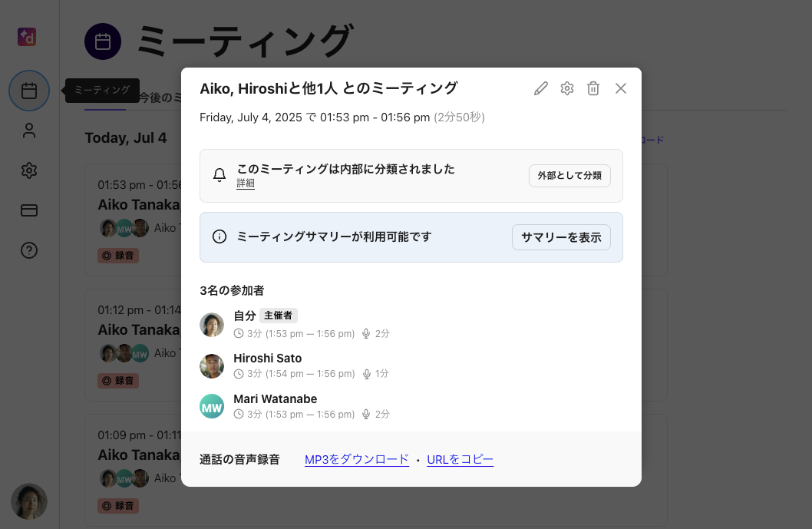This screenshot has width=812, height=529.
Task: Click Hiroshi Sato's participant avatar
Action: click(212, 365)
